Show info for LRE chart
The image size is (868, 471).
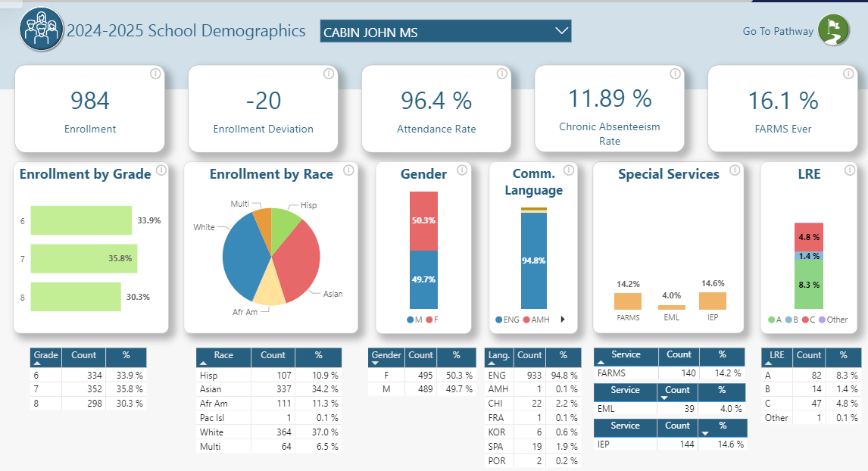850,170
